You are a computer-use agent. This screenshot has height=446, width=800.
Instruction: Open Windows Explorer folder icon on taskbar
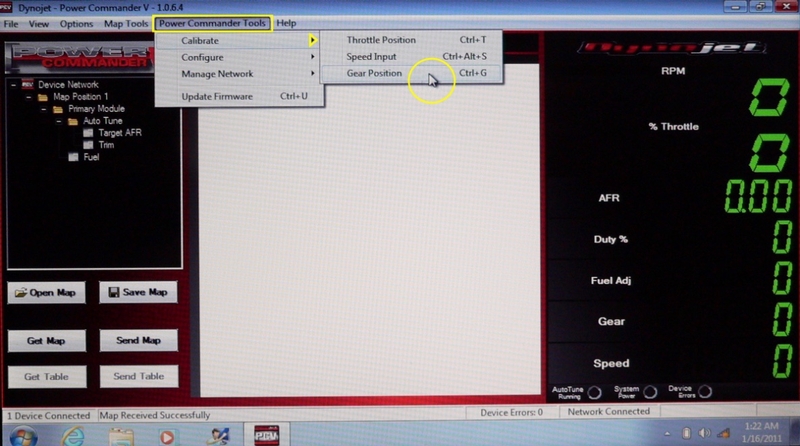coord(120,435)
